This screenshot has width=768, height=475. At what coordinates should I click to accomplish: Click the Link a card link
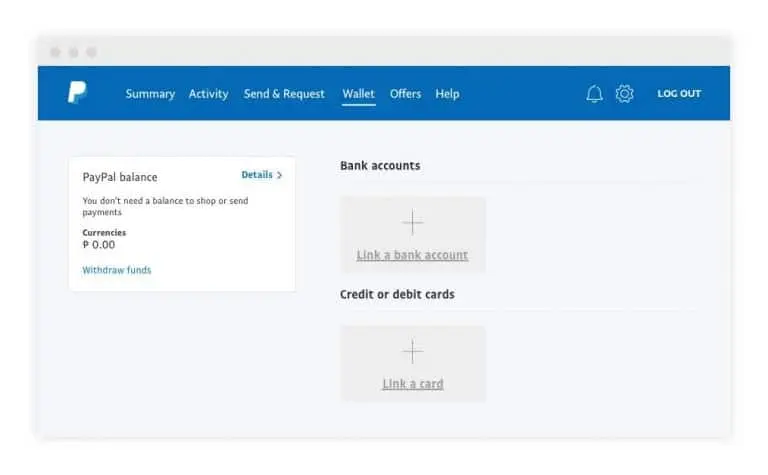pos(412,383)
